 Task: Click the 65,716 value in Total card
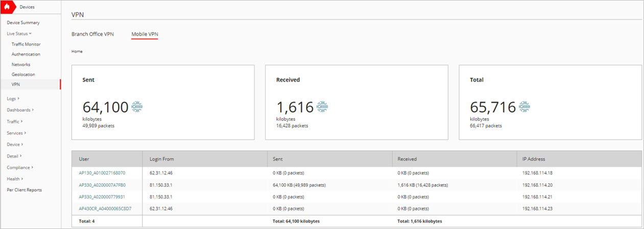coord(493,107)
